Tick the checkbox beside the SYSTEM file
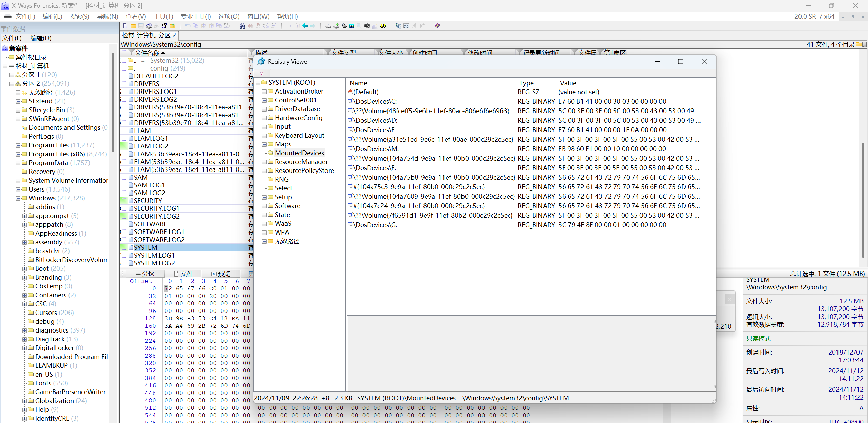This screenshot has width=868, height=423. click(x=124, y=247)
